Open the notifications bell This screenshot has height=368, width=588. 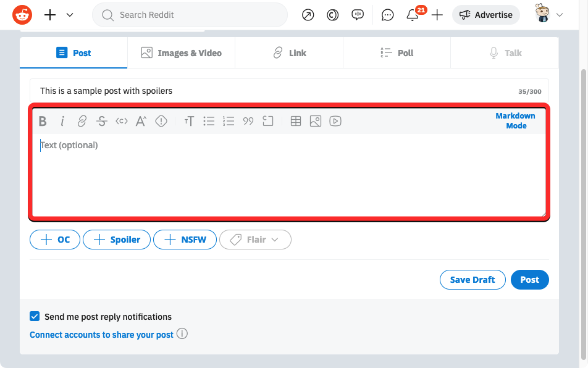[413, 15]
